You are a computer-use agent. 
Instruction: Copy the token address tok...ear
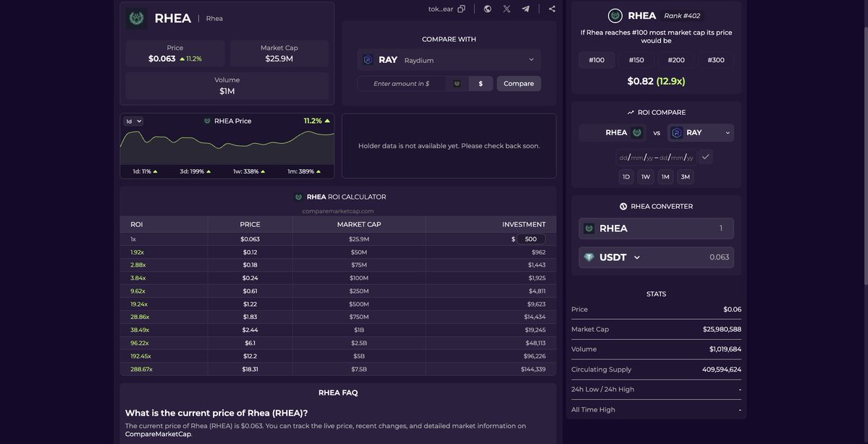pyautogui.click(x=461, y=9)
